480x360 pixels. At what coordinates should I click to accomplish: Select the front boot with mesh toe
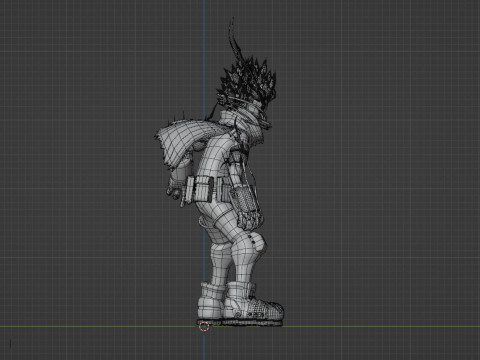[254, 304]
